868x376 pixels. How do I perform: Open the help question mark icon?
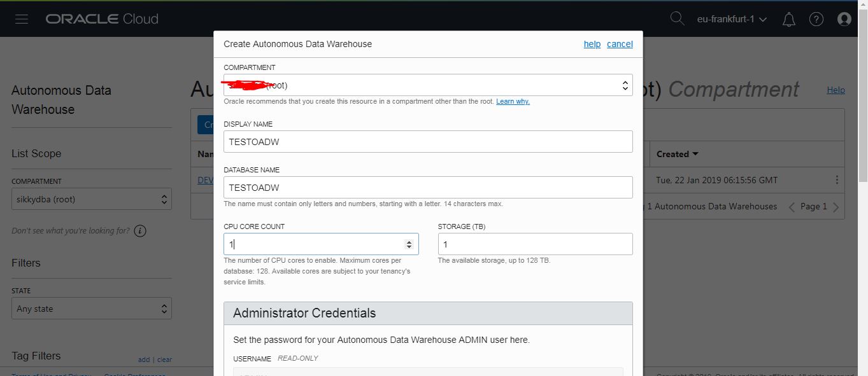click(x=816, y=19)
